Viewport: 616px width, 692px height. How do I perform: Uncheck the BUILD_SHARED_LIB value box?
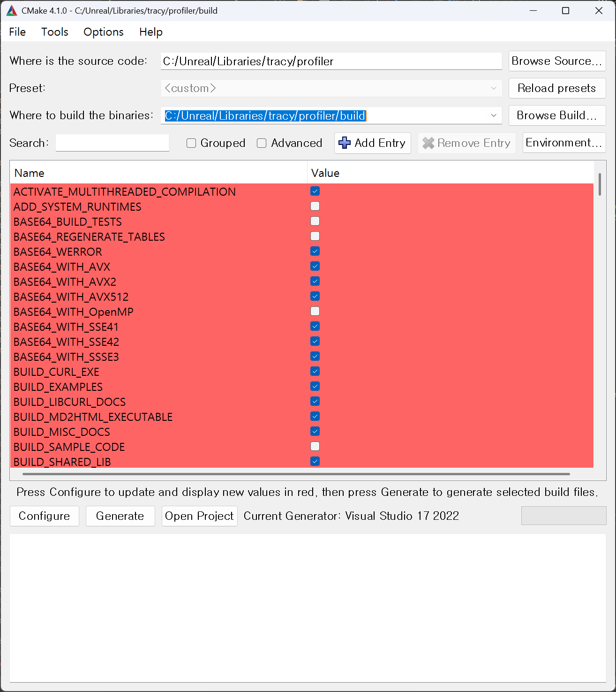point(315,462)
